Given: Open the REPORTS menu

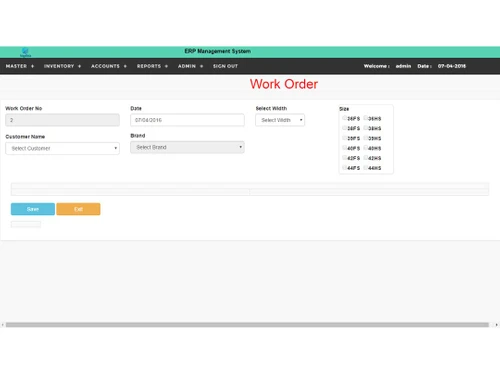Looking at the screenshot, I should click(x=149, y=66).
